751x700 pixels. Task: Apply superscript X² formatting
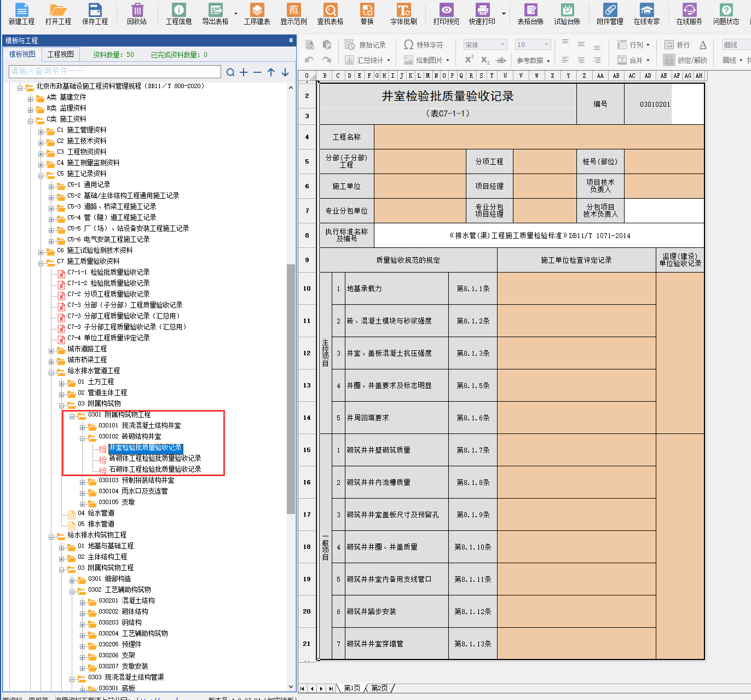(469, 60)
